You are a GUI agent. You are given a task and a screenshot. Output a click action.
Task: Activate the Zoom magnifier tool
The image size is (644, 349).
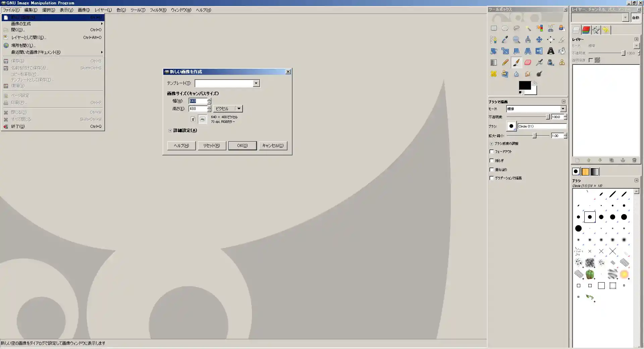tap(516, 40)
